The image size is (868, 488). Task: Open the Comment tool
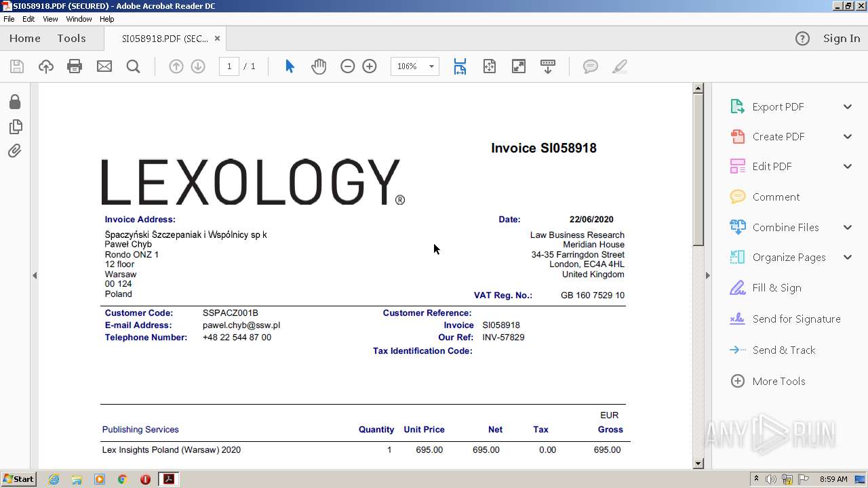(776, 197)
